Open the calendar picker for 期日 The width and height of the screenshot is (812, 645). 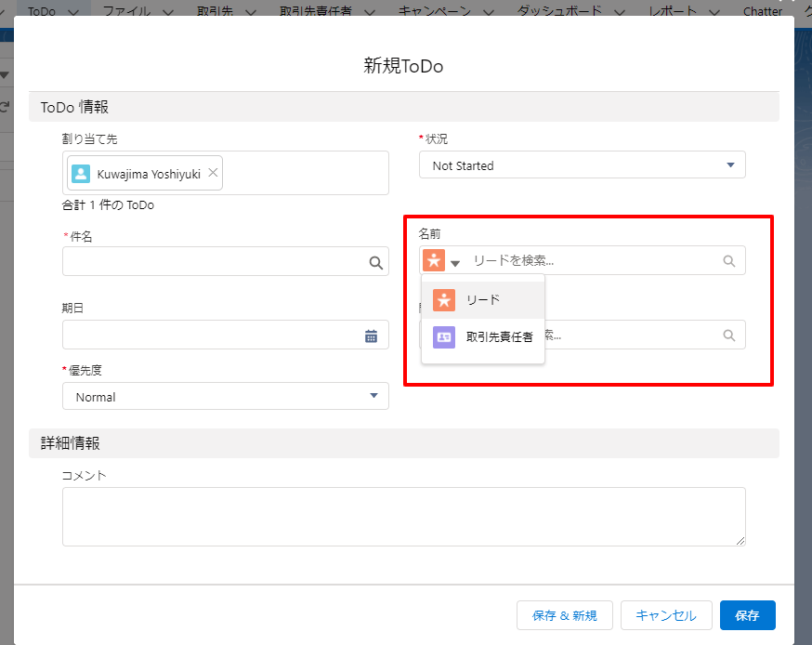tap(371, 336)
